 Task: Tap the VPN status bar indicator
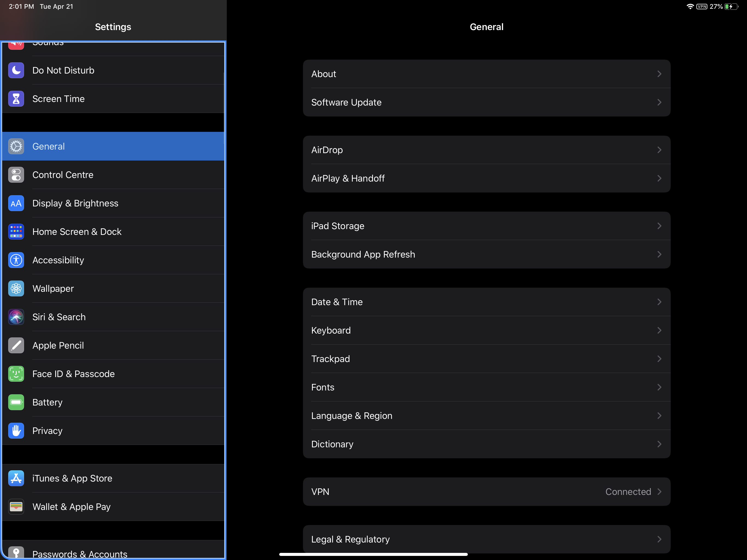coord(702,6)
